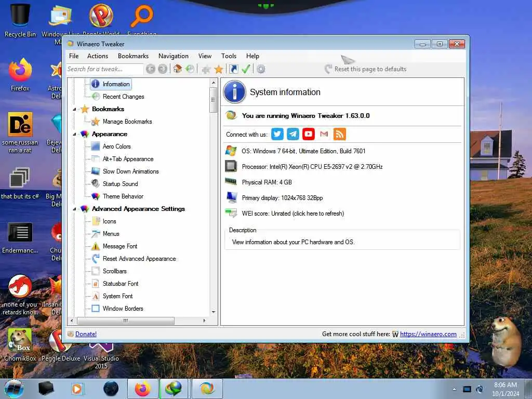This screenshot has height=399, width=532.
Task: Click the Twitter icon in Connect with us
Action: pyautogui.click(x=277, y=134)
